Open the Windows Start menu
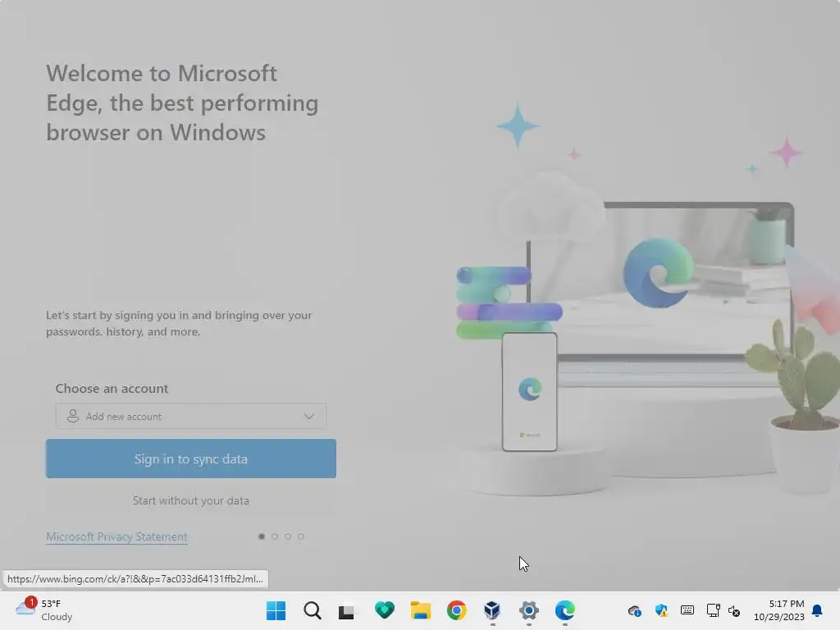The width and height of the screenshot is (840, 630). point(276,610)
